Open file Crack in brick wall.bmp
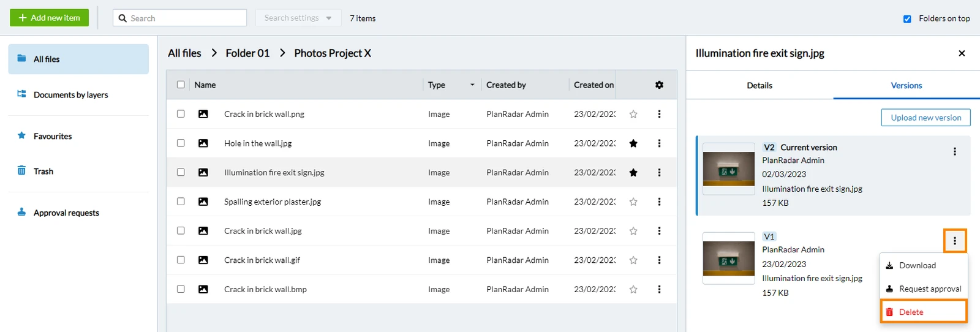The image size is (980, 332). coord(265,289)
